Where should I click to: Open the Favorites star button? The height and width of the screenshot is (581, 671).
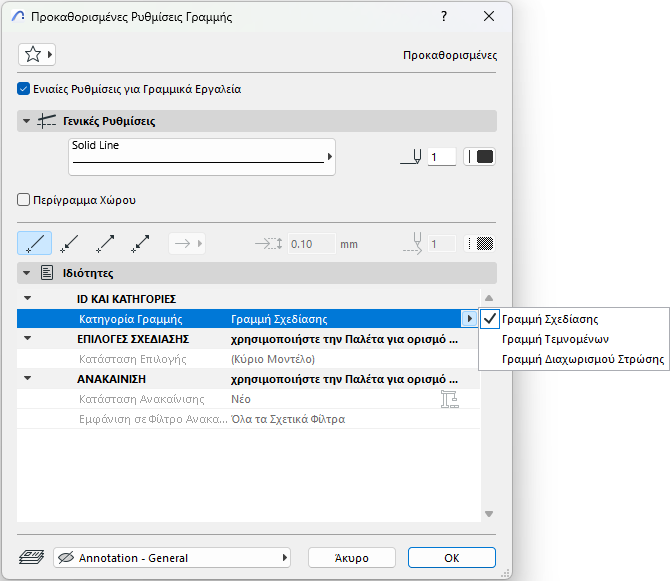pyautogui.click(x=37, y=55)
